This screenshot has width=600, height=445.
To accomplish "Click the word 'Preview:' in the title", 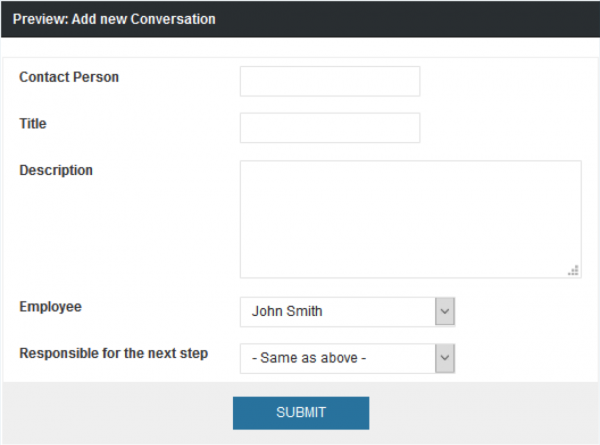I will [40, 19].
